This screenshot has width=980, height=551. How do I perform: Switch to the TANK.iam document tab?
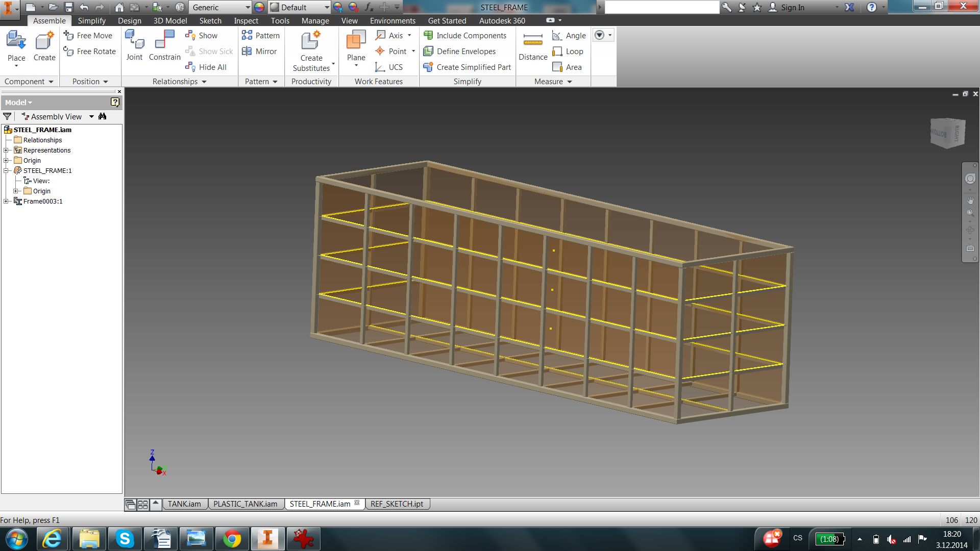(184, 504)
